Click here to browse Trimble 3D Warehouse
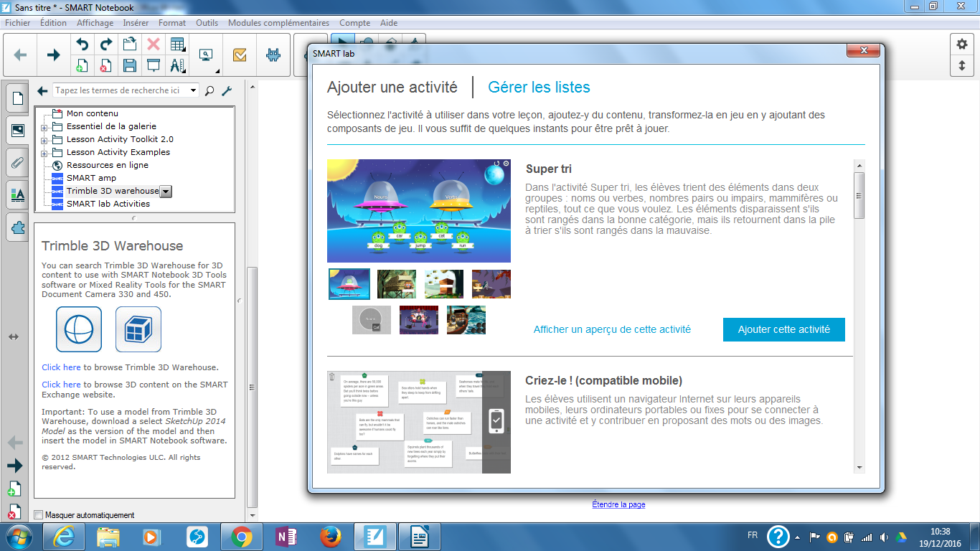980x551 pixels. tap(61, 367)
